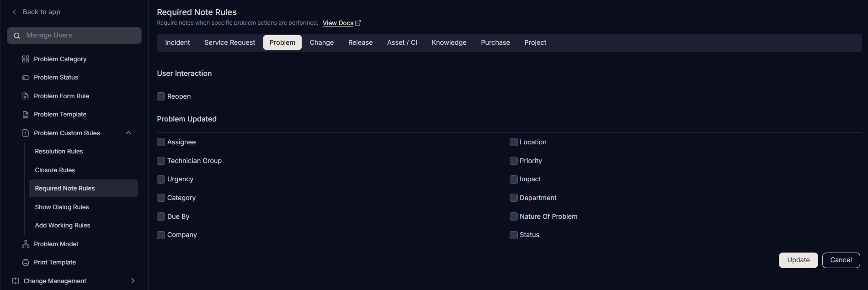The height and width of the screenshot is (290, 868).
Task: Check the Location checkbox
Action: coord(514,142)
